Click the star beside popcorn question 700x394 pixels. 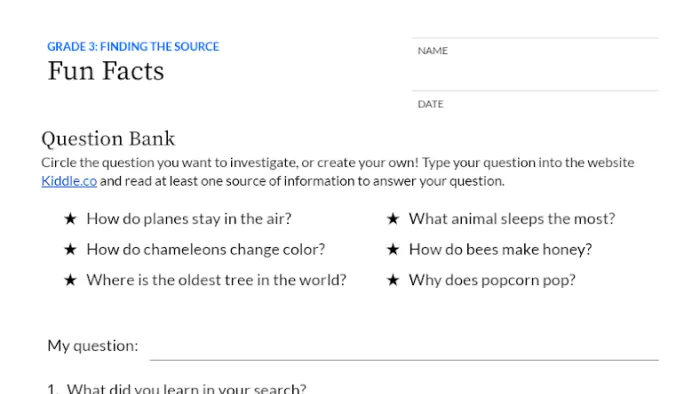point(393,280)
